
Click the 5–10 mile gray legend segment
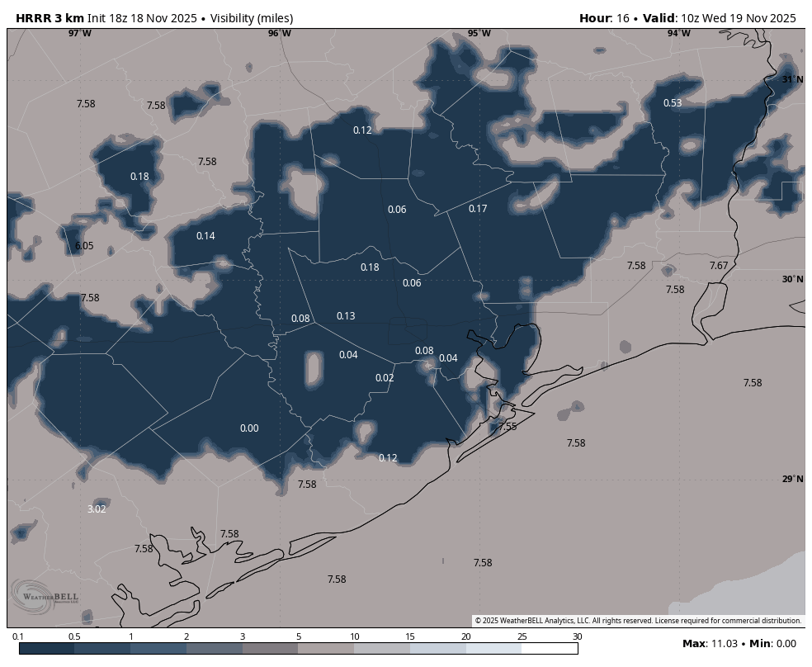click(326, 649)
